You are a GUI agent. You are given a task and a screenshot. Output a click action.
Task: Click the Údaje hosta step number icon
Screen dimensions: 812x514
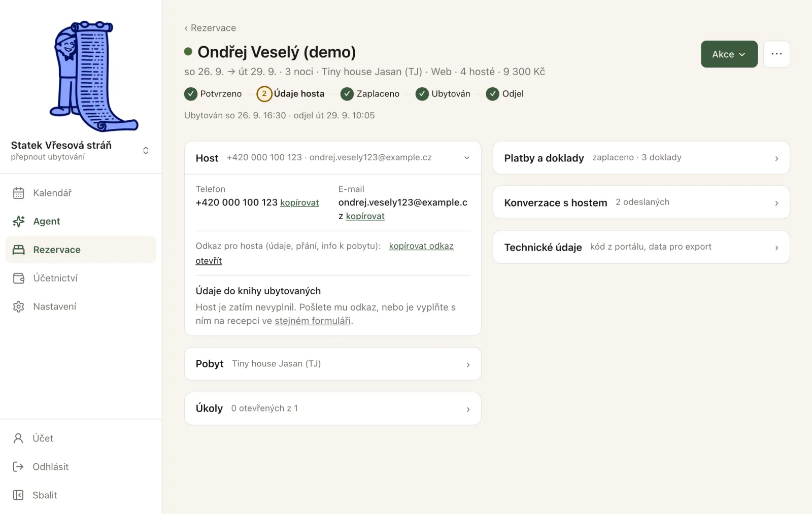tap(264, 94)
